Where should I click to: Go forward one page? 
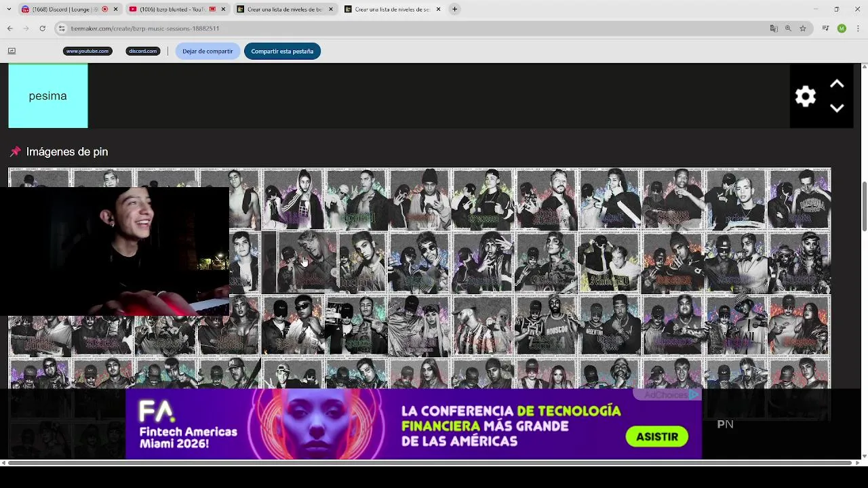(x=26, y=28)
